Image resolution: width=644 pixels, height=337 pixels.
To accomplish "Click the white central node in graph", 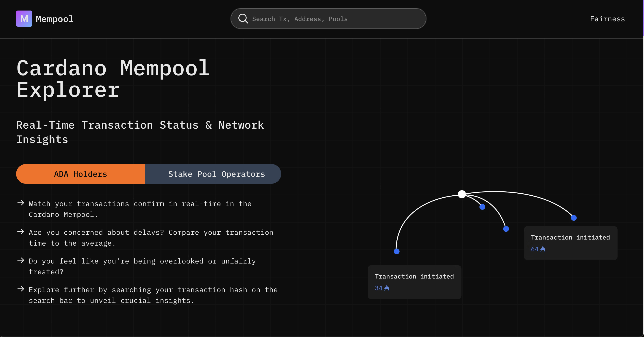I will (x=462, y=194).
